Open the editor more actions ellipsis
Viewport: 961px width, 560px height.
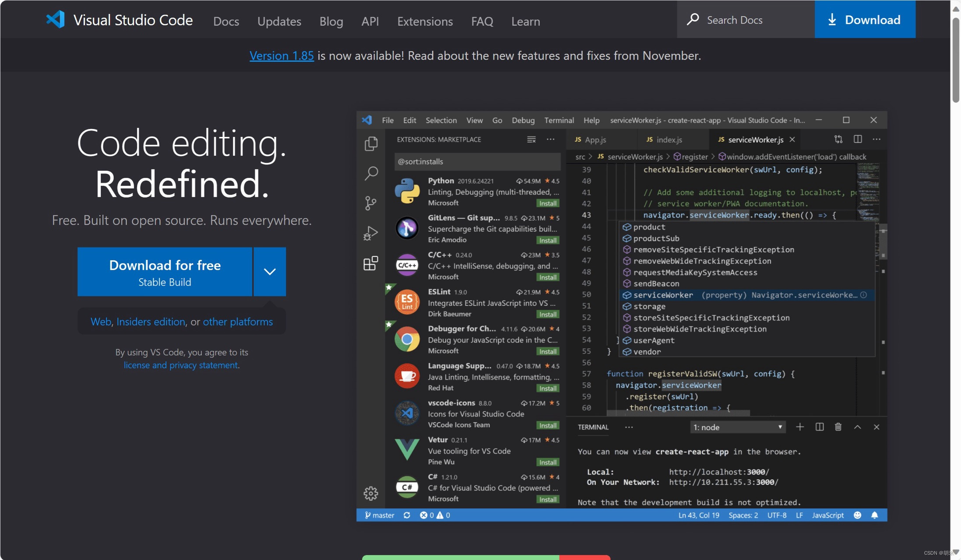pos(877,139)
